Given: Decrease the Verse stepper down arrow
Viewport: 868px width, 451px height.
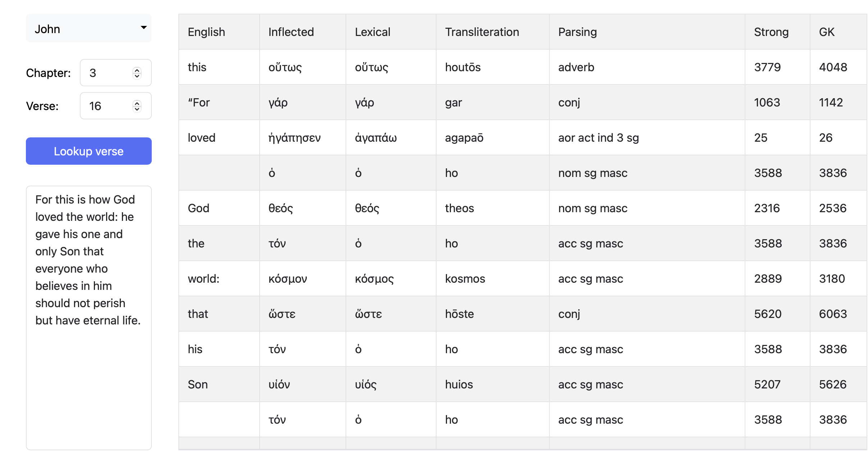Looking at the screenshot, I should (x=137, y=109).
